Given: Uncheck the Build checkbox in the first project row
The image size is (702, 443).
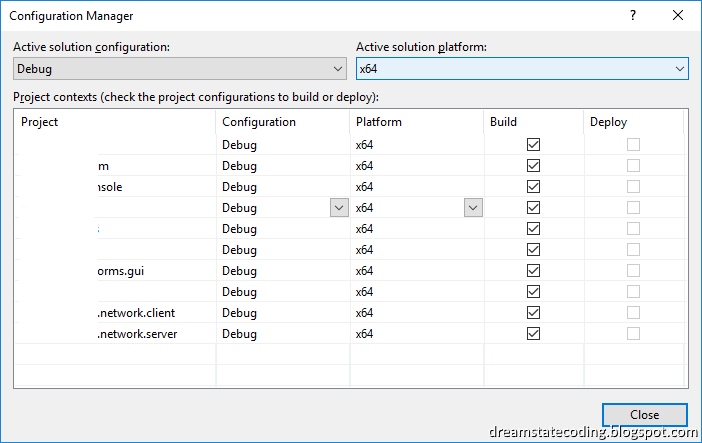Looking at the screenshot, I should [x=533, y=145].
